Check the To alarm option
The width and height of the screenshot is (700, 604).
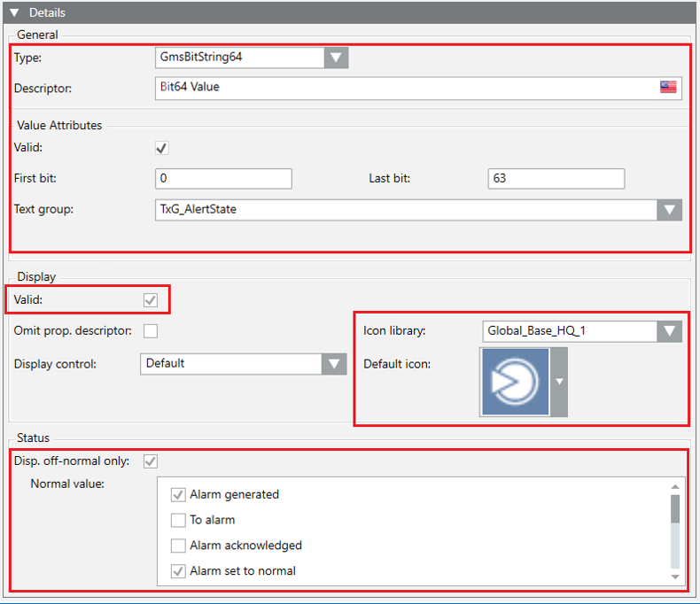click(x=178, y=521)
